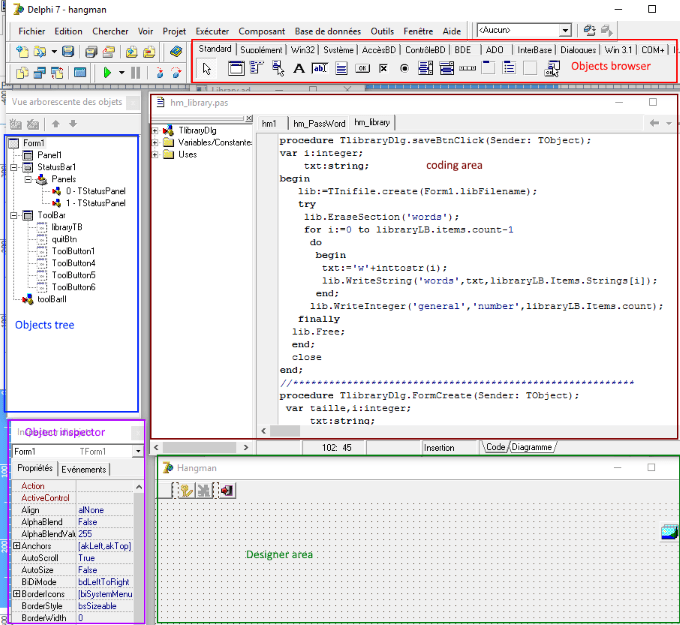Select the CheckBox component in palette
This screenshot has height=625, width=680.
coord(384,69)
